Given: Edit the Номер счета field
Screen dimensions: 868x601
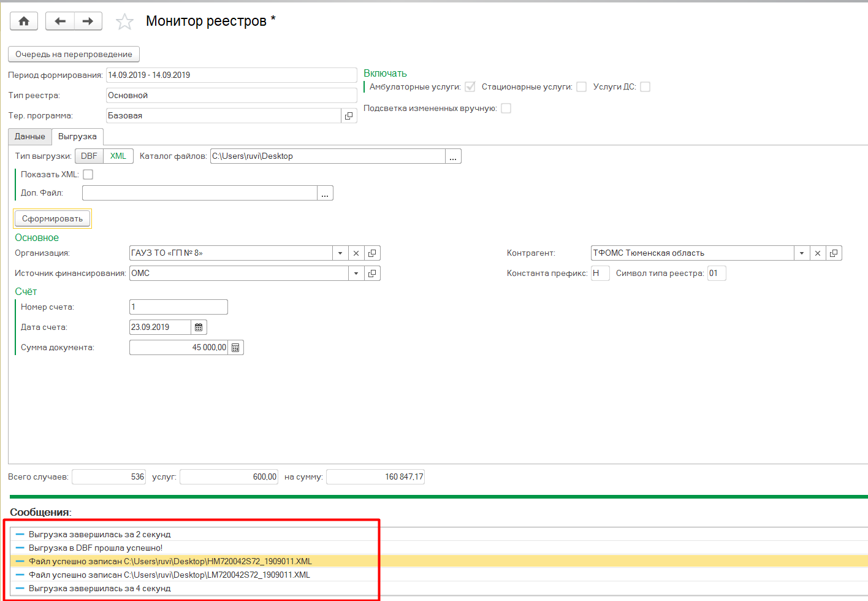Looking at the screenshot, I should 178,307.
